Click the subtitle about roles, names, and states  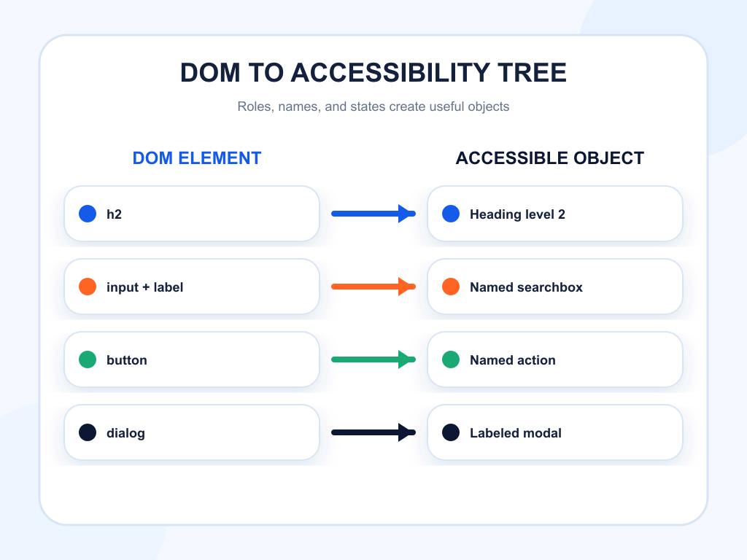[373, 106]
